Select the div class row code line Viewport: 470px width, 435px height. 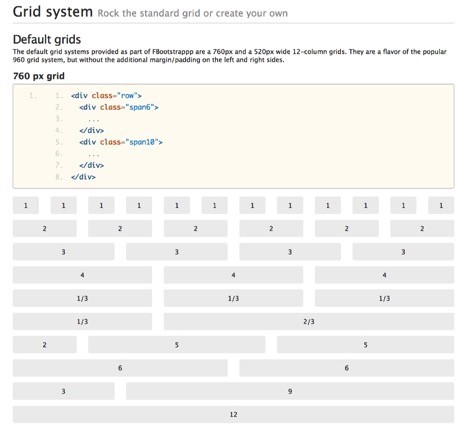click(106, 95)
